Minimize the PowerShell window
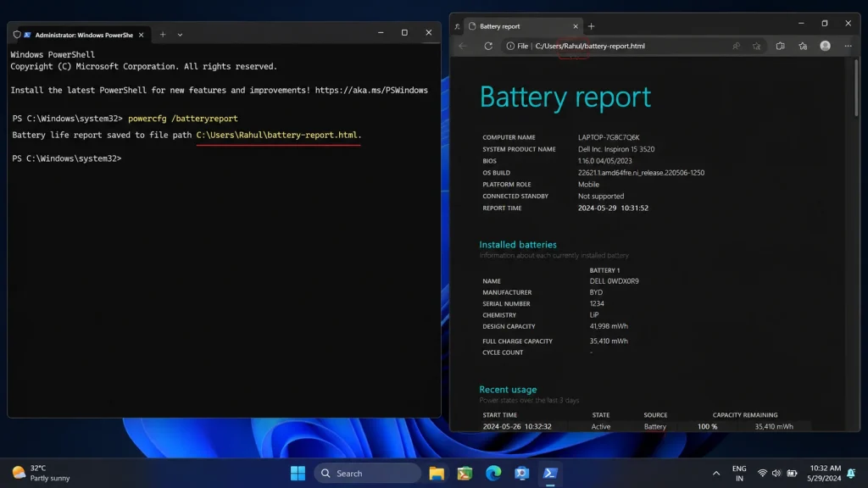Image resolution: width=868 pixels, height=488 pixels. 381,33
